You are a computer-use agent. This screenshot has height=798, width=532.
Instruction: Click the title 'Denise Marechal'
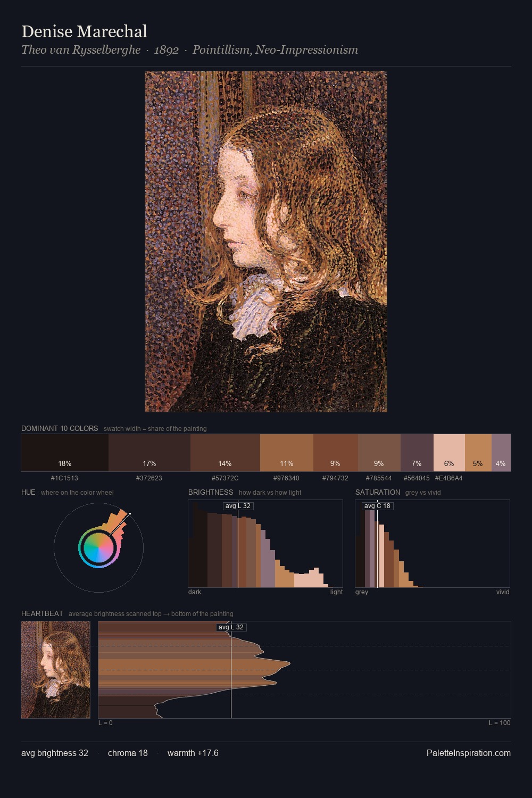click(84, 31)
